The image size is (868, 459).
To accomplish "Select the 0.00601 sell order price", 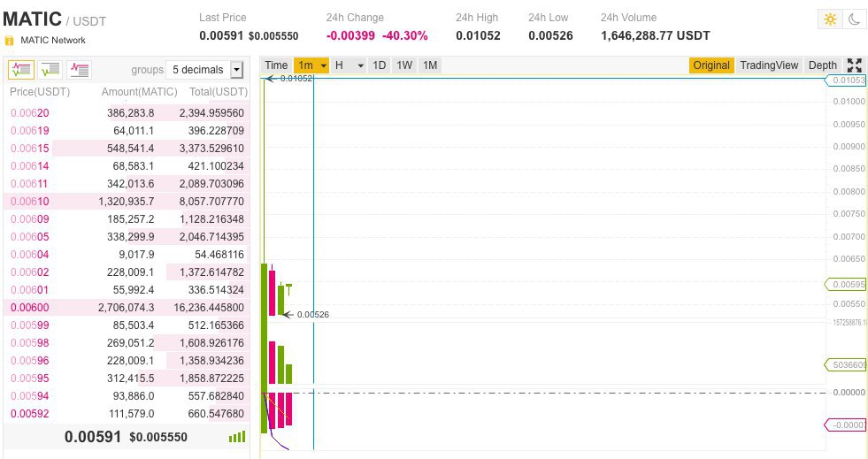I will click(30, 290).
